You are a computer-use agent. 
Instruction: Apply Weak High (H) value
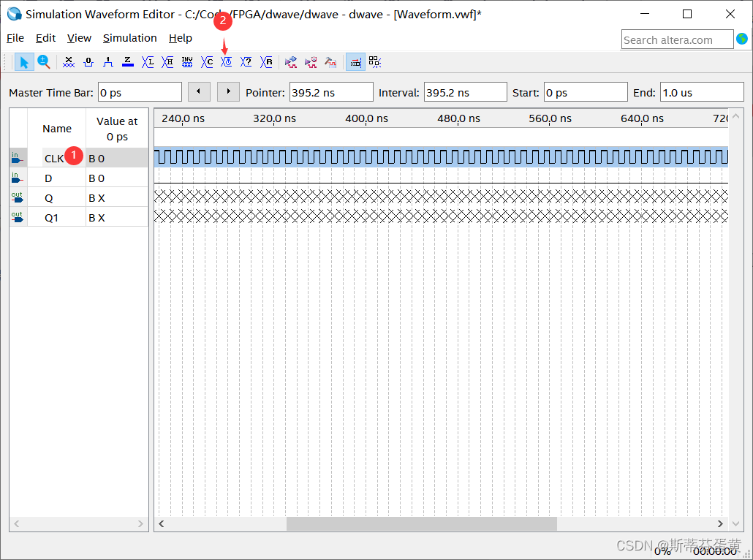click(x=167, y=62)
